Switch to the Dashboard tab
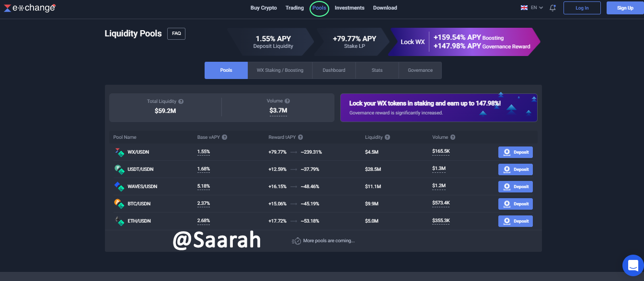Image resolution: width=644 pixels, height=281 pixels. (x=334, y=70)
